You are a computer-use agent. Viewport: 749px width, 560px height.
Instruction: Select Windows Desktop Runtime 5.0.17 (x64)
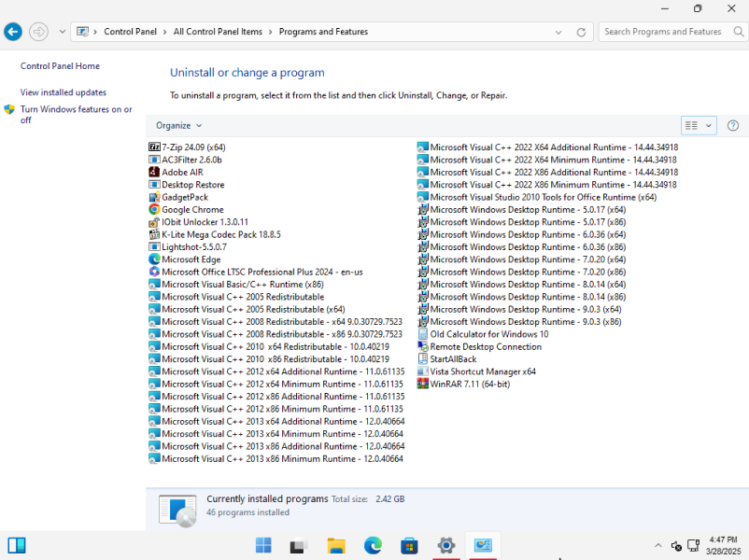[x=522, y=209]
